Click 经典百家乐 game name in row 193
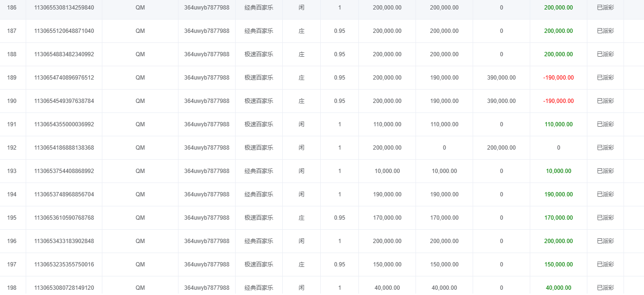The image size is (644, 295). tap(259, 171)
